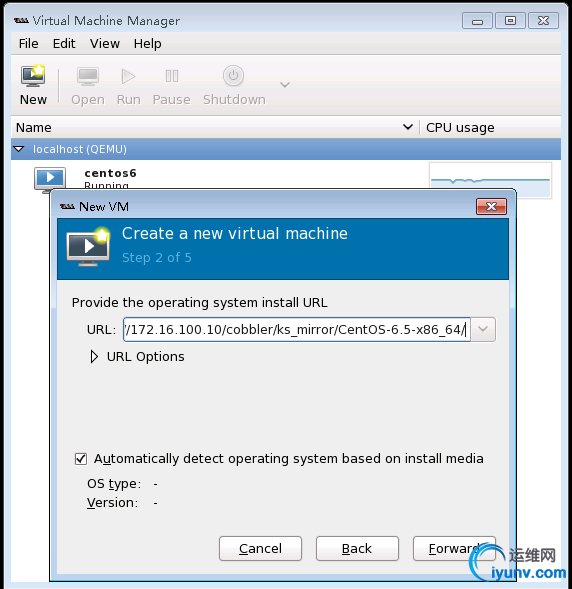Collapse the localhost (QEMU) connection triangle
The width and height of the screenshot is (572, 589).
(x=19, y=149)
